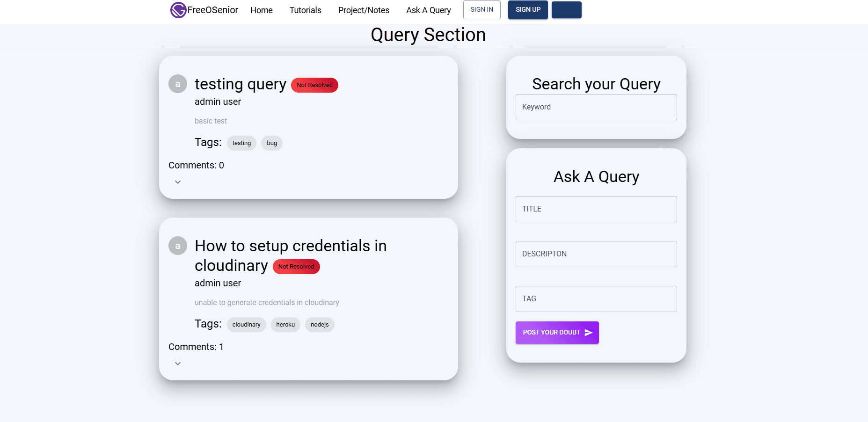Click avatar on cloudinary credentials query
This screenshot has height=422, width=868.
pos(178,246)
